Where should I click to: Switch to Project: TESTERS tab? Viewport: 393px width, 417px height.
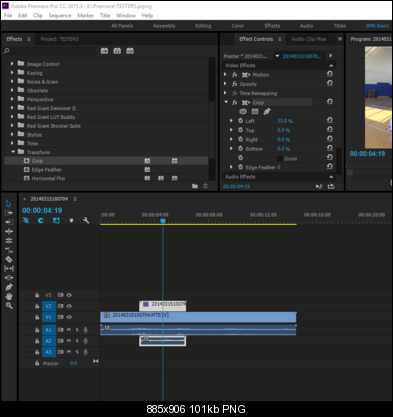pyautogui.click(x=60, y=39)
